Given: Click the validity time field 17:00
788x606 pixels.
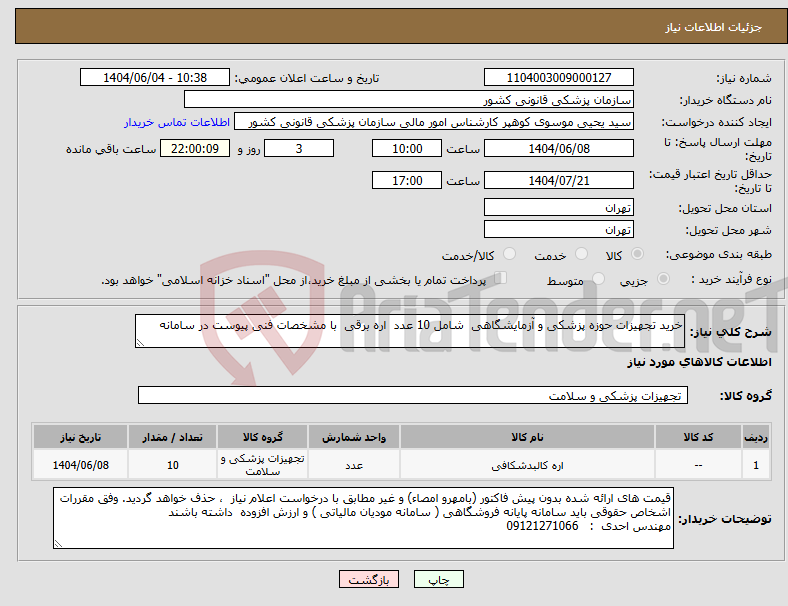Looking at the screenshot, I should (407, 180).
